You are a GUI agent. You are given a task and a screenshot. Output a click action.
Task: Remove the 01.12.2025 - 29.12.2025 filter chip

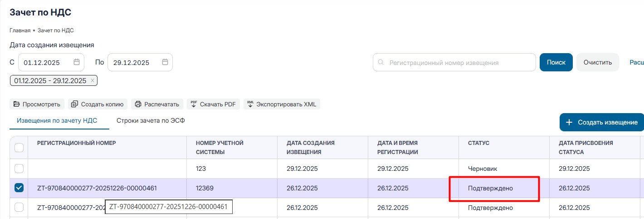click(93, 81)
